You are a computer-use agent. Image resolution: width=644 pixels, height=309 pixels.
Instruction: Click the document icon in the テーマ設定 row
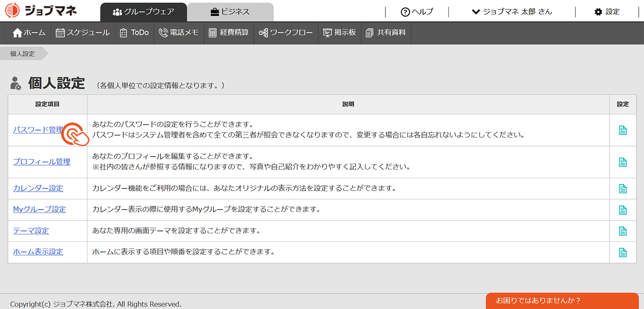[623, 231]
